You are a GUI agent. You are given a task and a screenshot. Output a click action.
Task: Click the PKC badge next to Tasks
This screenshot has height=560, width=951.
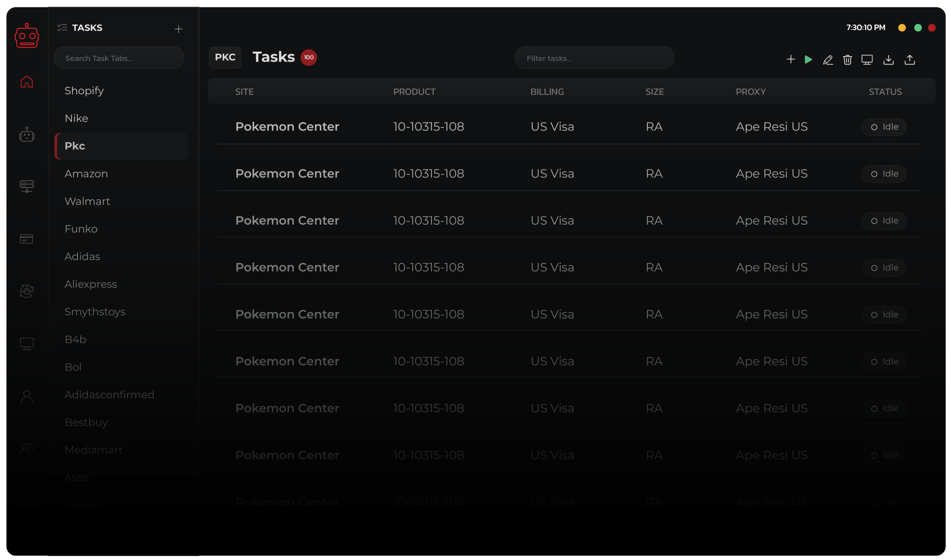[x=225, y=57]
